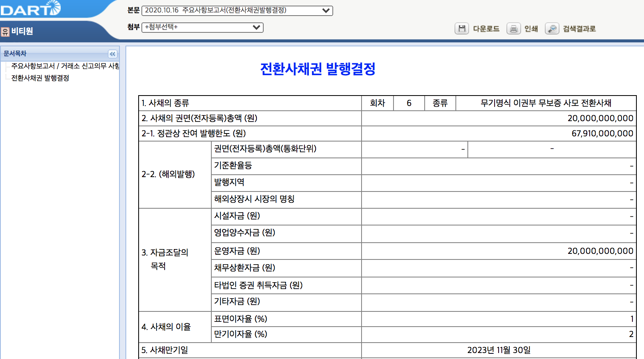The image size is (644, 359).
Task: Select 주요사항보고서 / 거래소 신고의무 사항 tree item
Action: click(65, 66)
